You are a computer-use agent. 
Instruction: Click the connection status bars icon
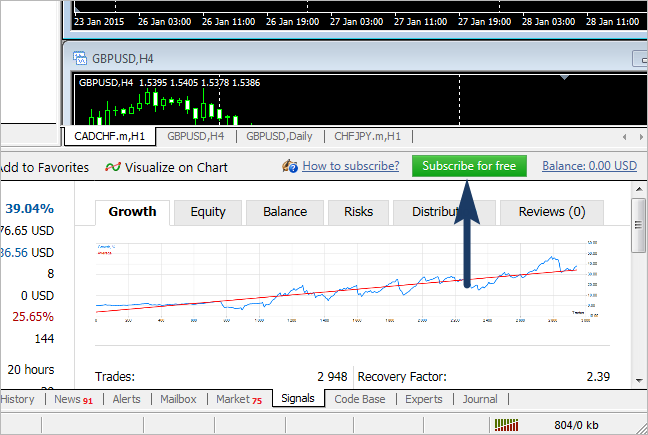point(506,425)
